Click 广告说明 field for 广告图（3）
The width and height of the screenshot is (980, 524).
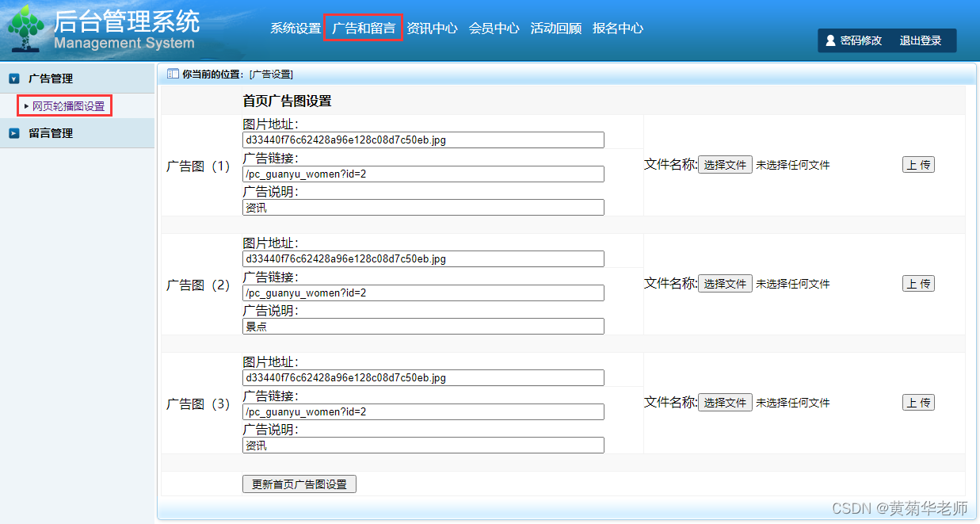point(423,446)
